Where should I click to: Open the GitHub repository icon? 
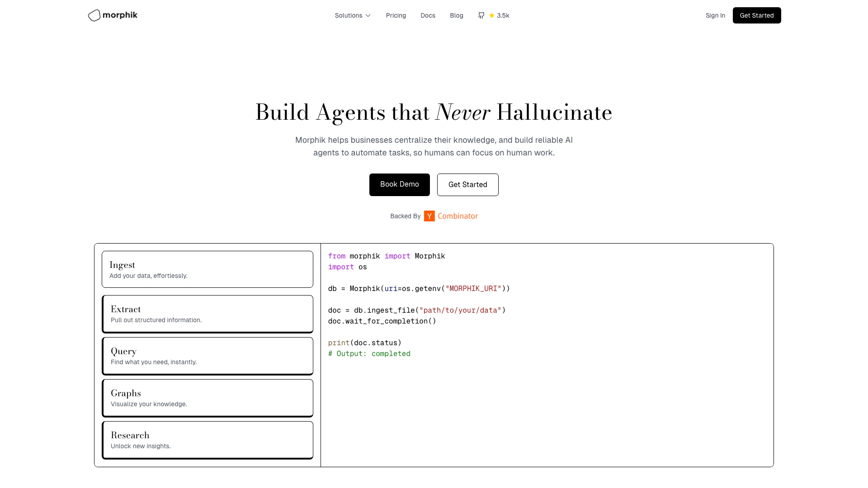point(481,15)
